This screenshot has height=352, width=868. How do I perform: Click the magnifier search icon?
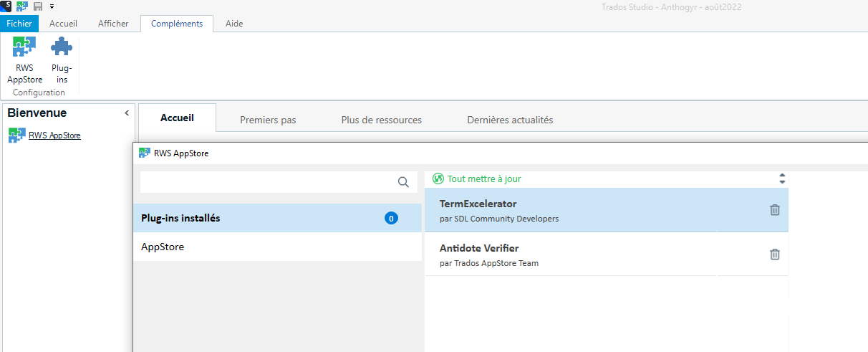(403, 182)
